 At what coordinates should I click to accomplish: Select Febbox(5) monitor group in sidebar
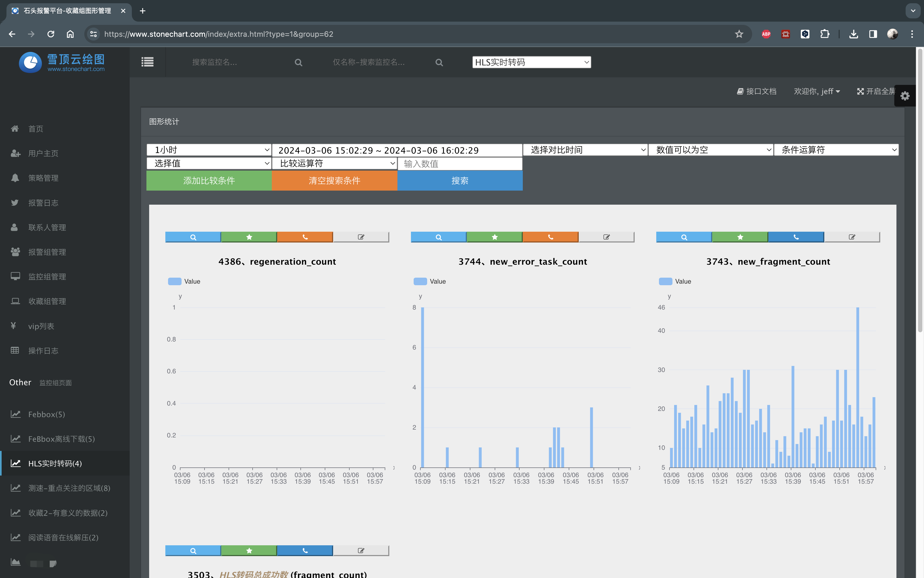pos(46,414)
